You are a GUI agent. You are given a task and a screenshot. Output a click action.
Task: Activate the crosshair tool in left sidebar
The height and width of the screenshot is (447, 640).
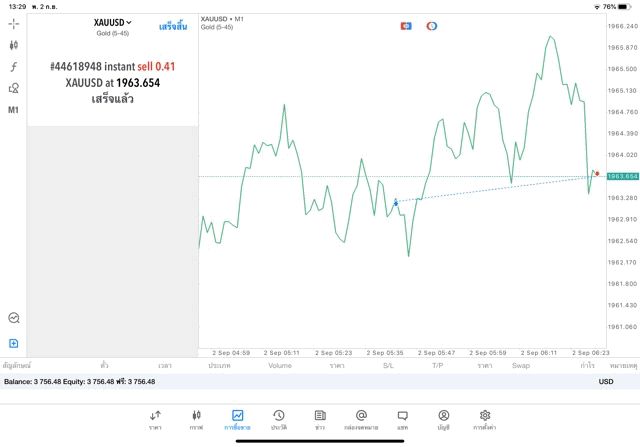coord(14,23)
